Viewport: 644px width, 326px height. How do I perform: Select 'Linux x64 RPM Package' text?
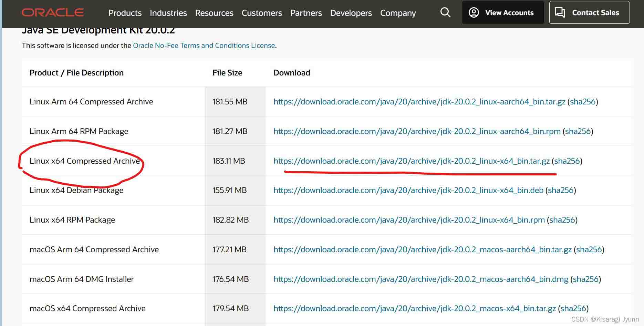click(72, 220)
